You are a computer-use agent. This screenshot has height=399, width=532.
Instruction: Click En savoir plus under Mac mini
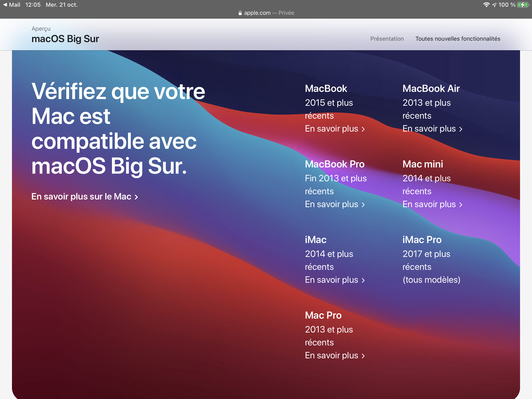pyautogui.click(x=429, y=204)
